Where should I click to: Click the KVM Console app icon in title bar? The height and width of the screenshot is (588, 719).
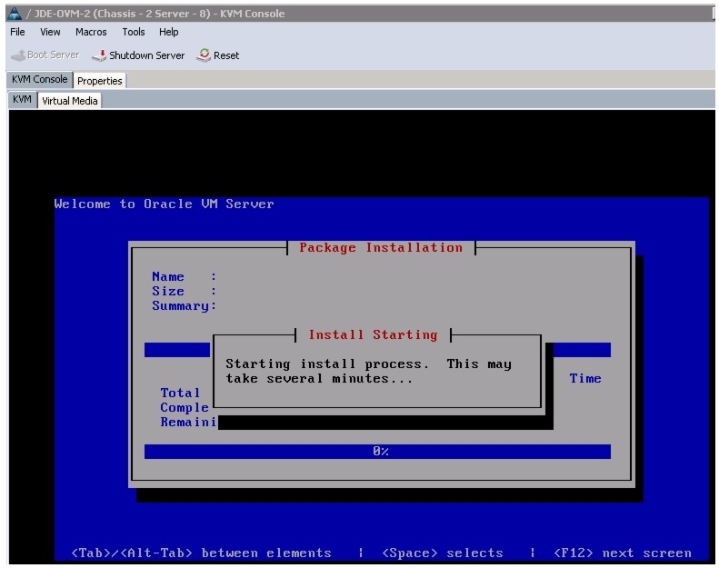pos(15,14)
